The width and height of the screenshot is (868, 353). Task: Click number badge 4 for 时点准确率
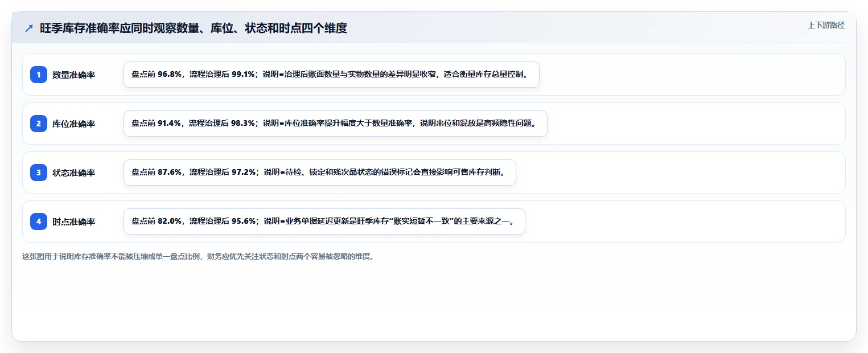(x=39, y=221)
